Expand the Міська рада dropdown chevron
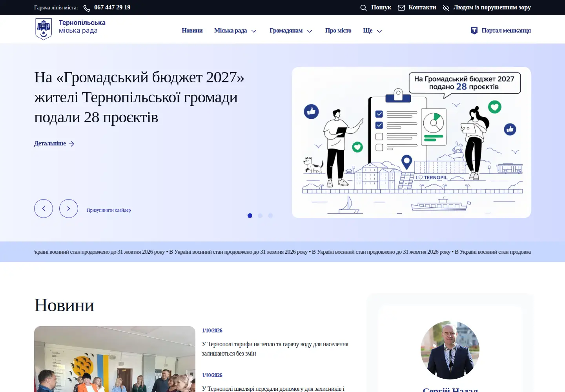565x392 pixels. click(254, 31)
